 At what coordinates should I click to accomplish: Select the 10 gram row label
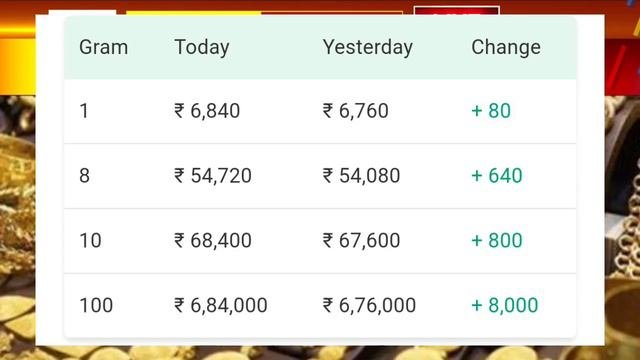pyautogui.click(x=90, y=240)
